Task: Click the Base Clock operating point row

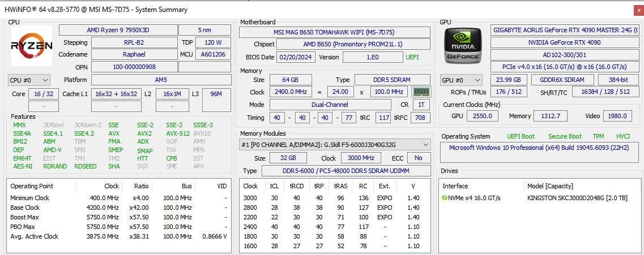Action: coord(119,208)
